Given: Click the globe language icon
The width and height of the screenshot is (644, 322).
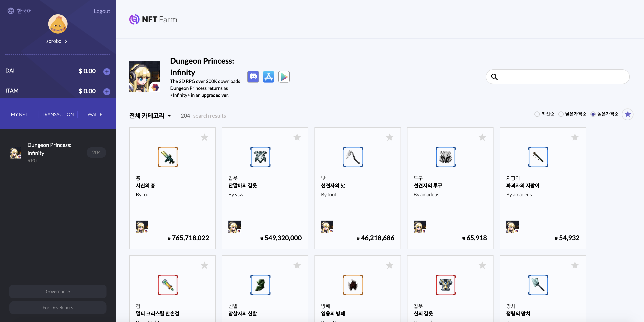Looking at the screenshot, I should click(x=11, y=11).
